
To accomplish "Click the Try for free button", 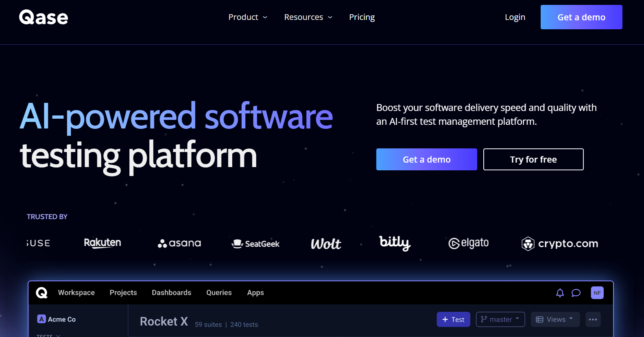I will (533, 159).
